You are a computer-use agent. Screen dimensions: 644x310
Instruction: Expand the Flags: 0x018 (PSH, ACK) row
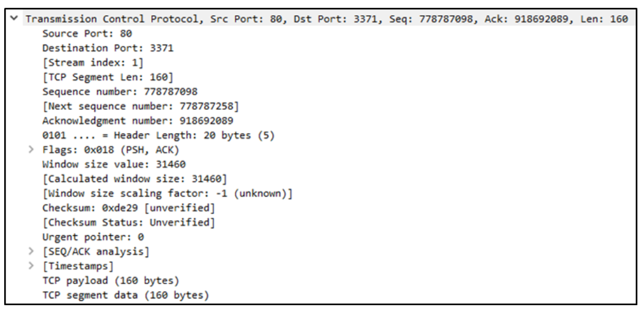31,150
